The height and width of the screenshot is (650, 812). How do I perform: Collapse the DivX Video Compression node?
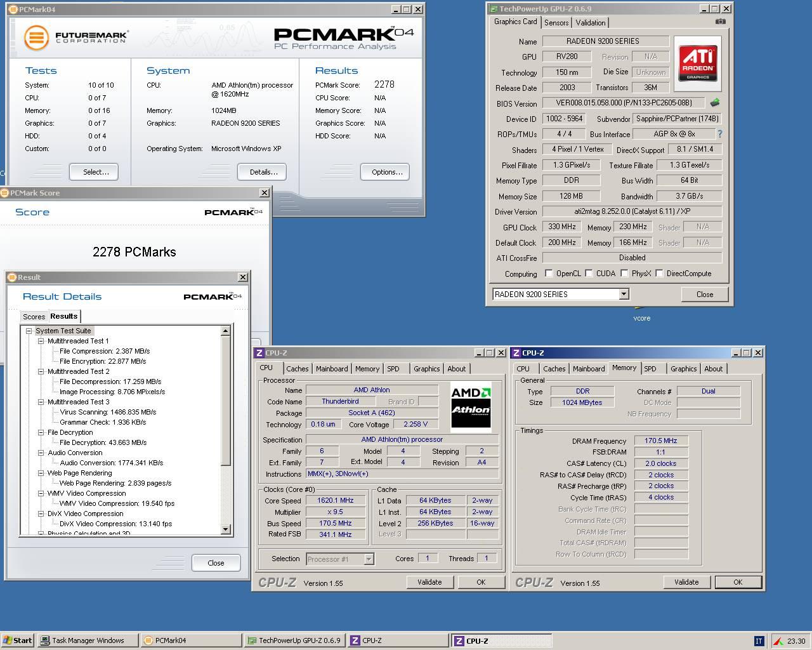pyautogui.click(x=41, y=514)
